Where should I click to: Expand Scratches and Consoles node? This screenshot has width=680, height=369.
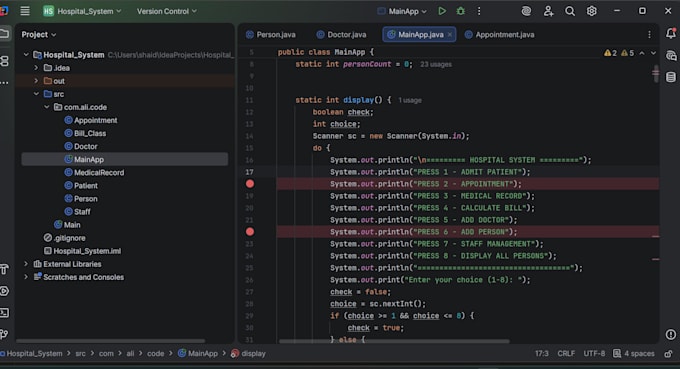point(26,277)
